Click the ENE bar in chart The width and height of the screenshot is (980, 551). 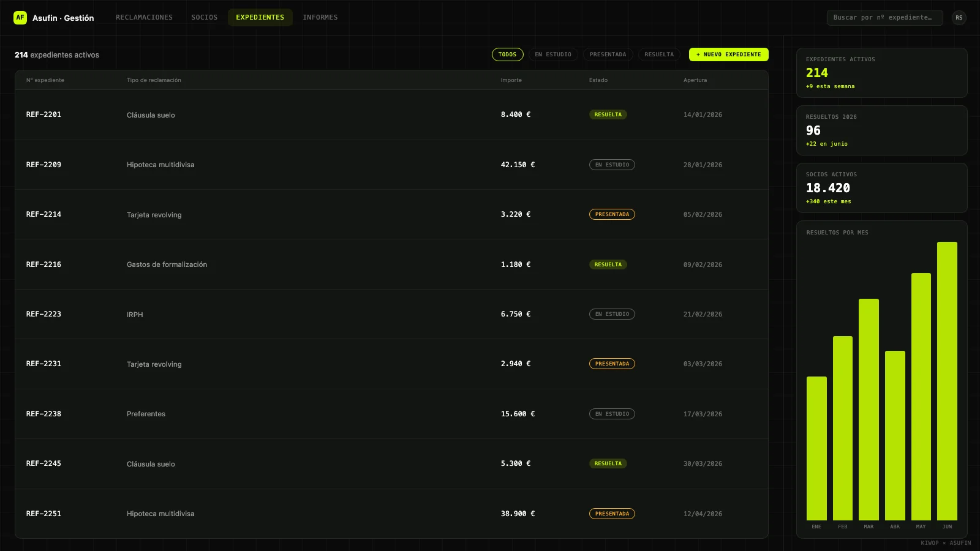pyautogui.click(x=816, y=448)
